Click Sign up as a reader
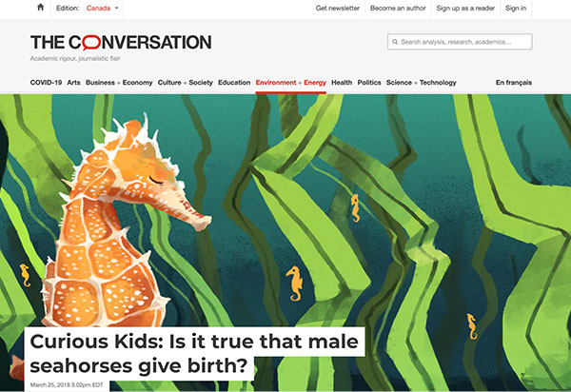571x392 pixels. (x=465, y=8)
